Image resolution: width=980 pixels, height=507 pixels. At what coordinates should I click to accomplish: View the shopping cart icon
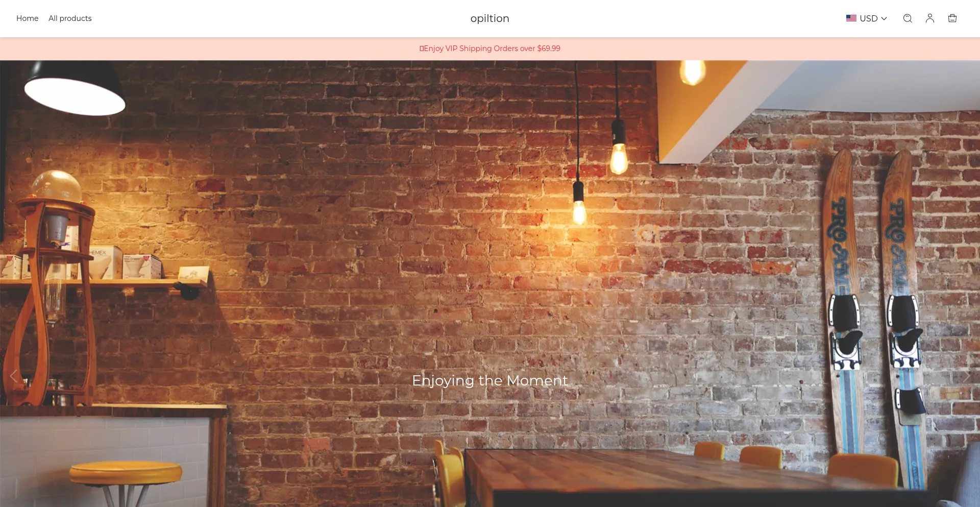[x=952, y=18]
